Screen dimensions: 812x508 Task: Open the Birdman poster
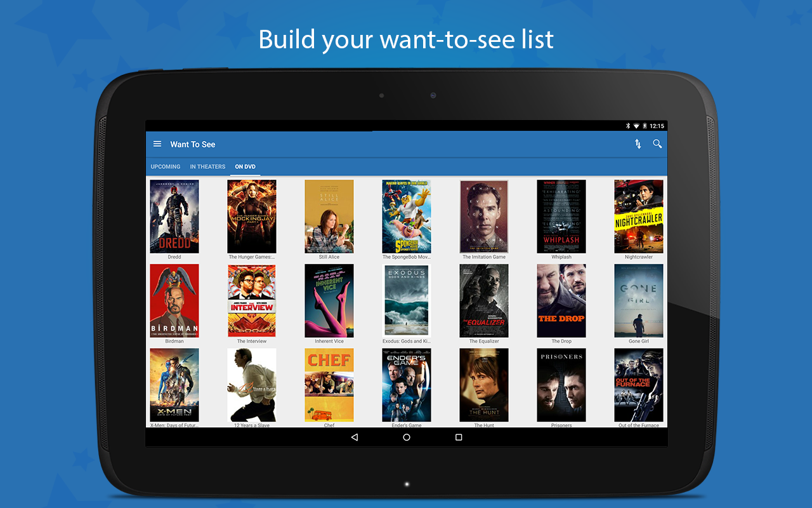(174, 301)
